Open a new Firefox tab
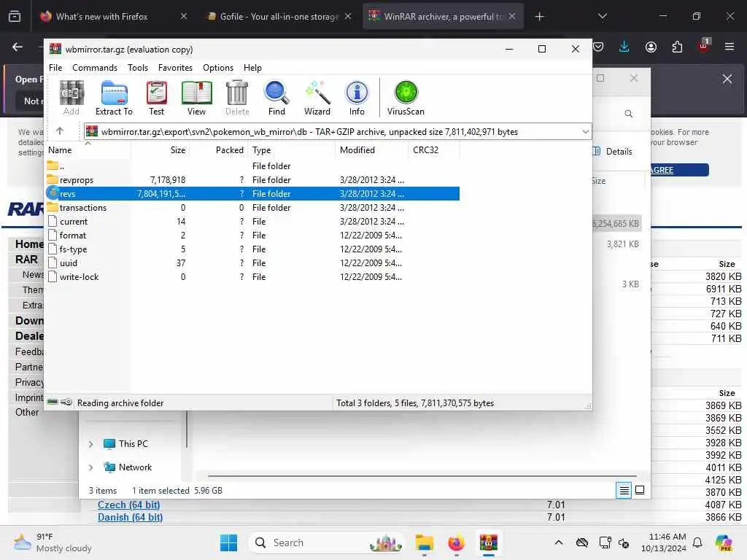The image size is (747, 560). click(539, 17)
